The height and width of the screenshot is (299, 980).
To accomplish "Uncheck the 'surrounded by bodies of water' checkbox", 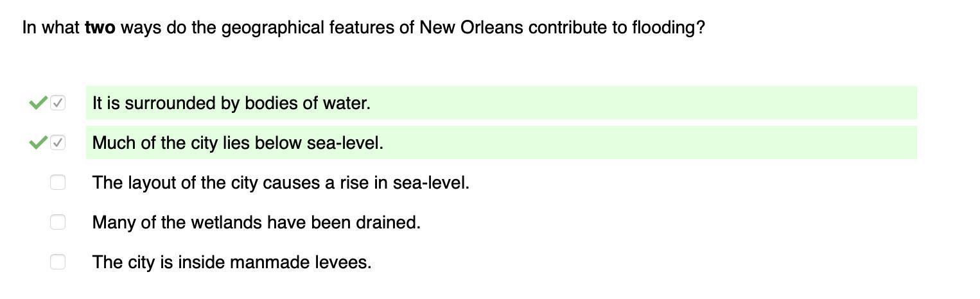I will click(58, 103).
